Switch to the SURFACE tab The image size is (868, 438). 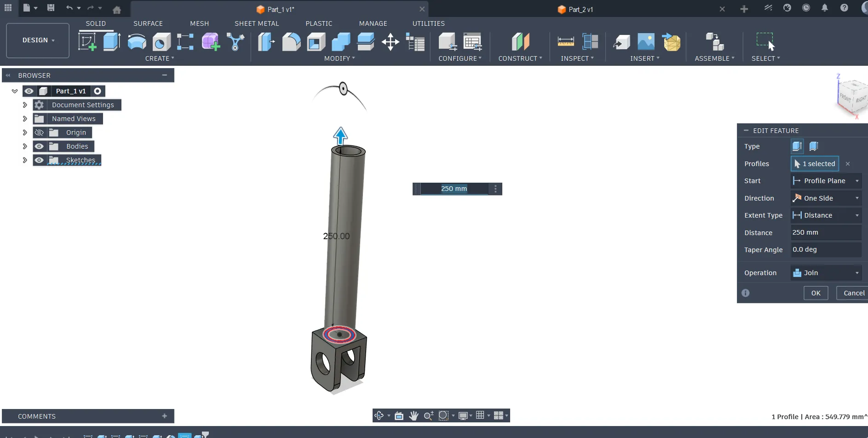point(148,23)
